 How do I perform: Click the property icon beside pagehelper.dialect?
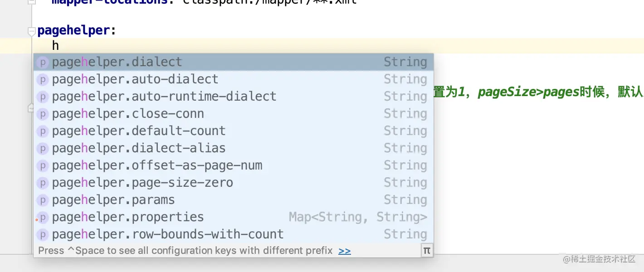tap(42, 62)
